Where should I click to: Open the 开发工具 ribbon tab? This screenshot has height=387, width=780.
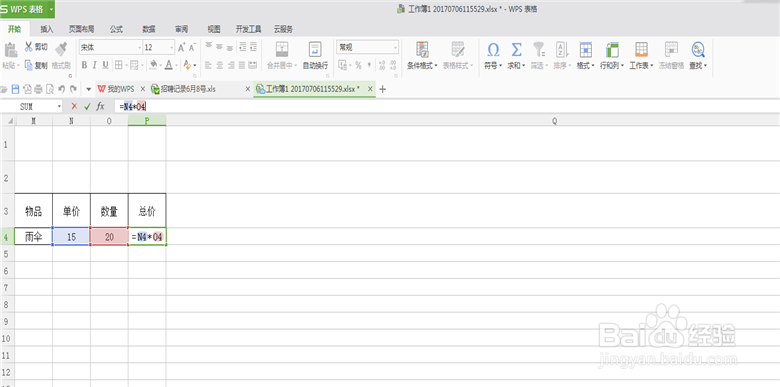pos(249,29)
